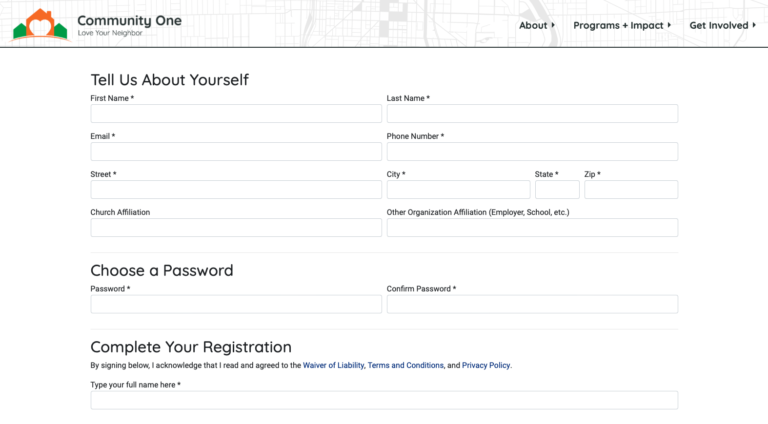
Task: Select the City input box
Action: [x=458, y=190]
